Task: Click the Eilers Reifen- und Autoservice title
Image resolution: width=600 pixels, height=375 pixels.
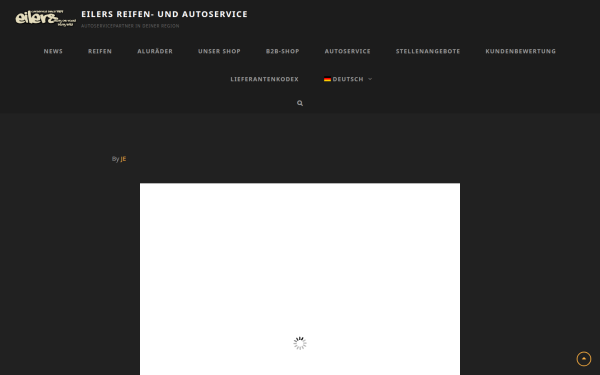Action: [165, 14]
